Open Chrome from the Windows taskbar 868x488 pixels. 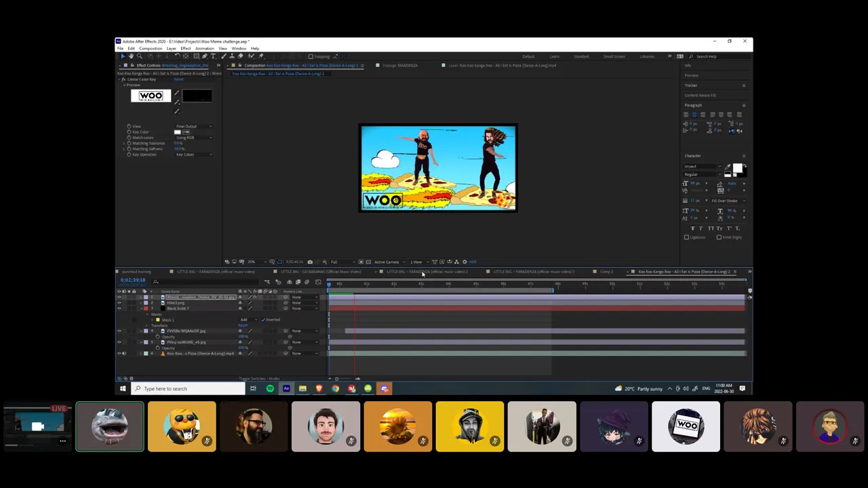click(335, 388)
